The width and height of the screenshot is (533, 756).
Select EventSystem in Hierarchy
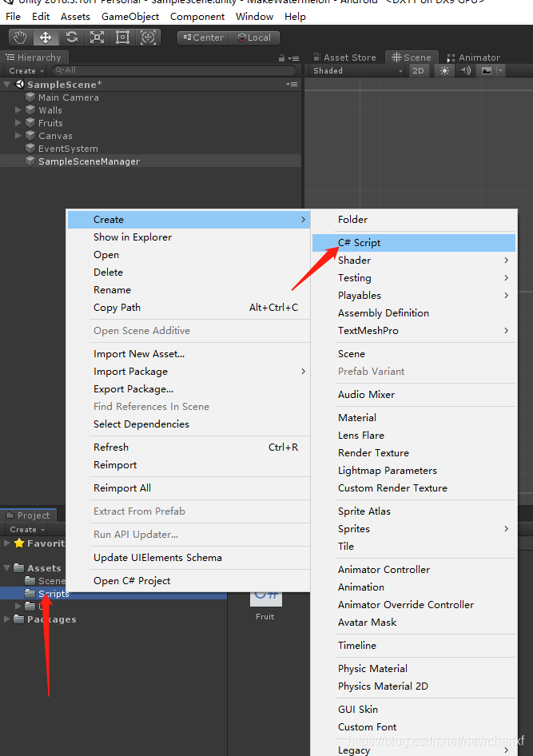68,149
